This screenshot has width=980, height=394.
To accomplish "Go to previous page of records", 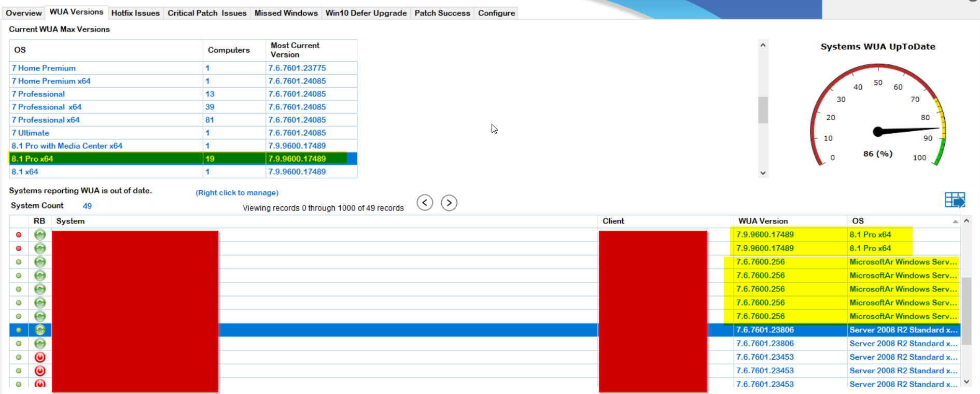I will coord(425,203).
